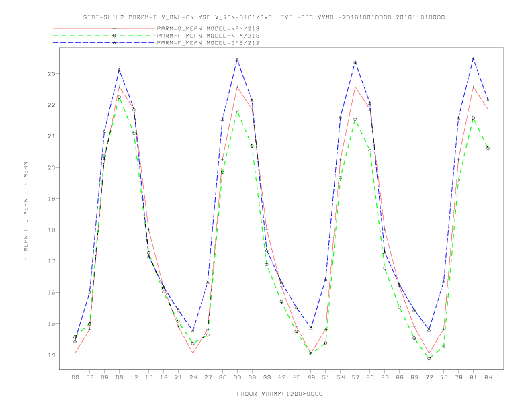The height and width of the screenshot is (411, 532).
Task: Click x-axis forecast hour 51
Action: (x=326, y=377)
